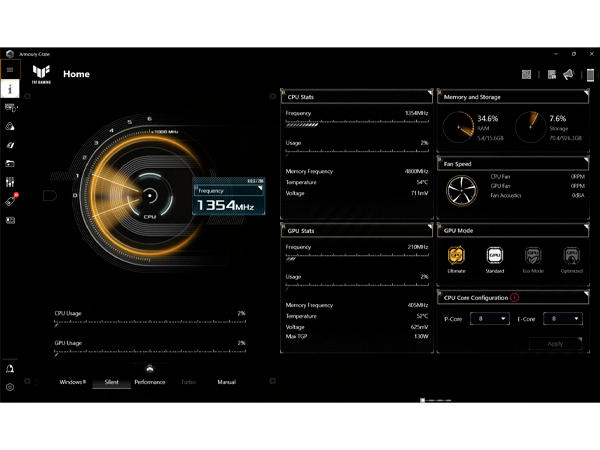Open the Game Library folder icon
This screenshot has height=450, width=600.
coord(10,164)
